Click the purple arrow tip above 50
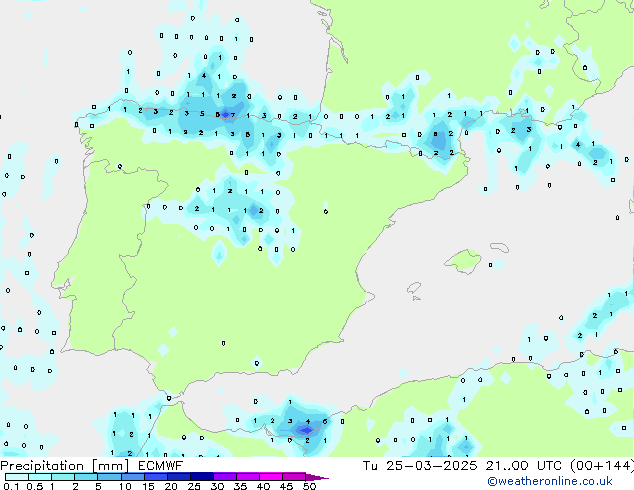634x490 pixels. (317, 477)
